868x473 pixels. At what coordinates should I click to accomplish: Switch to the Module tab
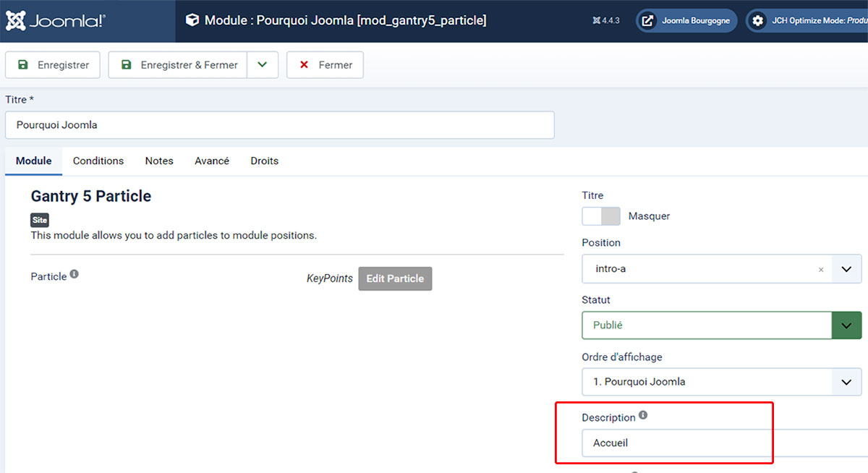click(34, 161)
